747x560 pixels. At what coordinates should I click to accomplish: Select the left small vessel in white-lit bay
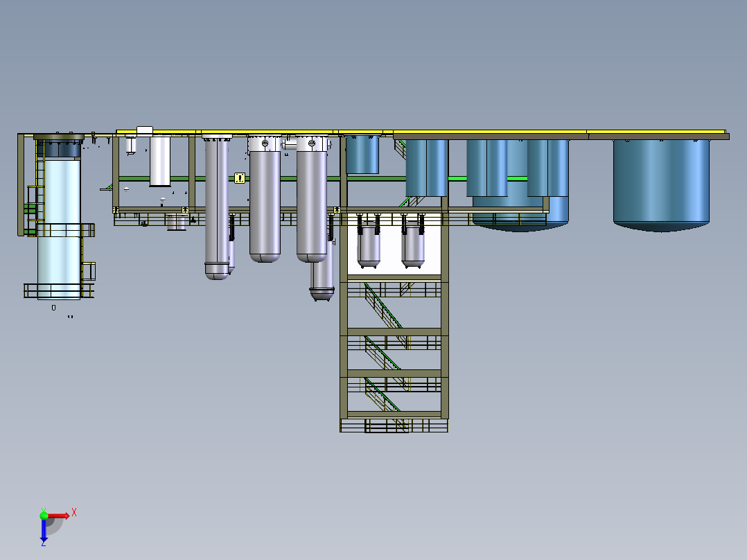click(x=369, y=244)
